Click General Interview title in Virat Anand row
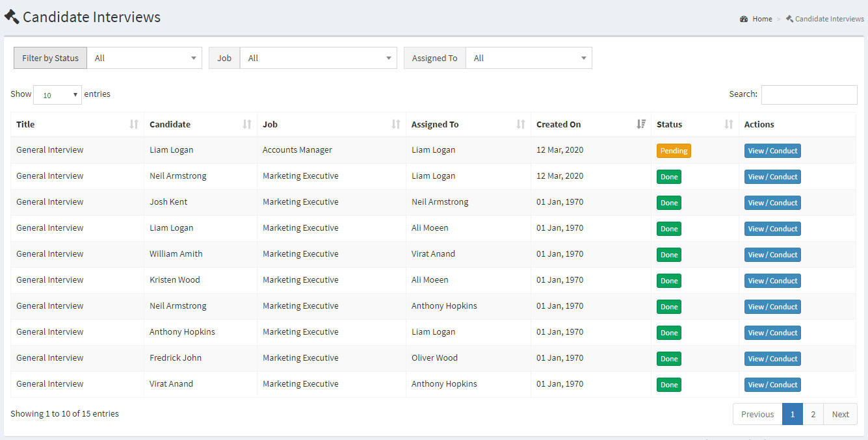 [x=50, y=384]
